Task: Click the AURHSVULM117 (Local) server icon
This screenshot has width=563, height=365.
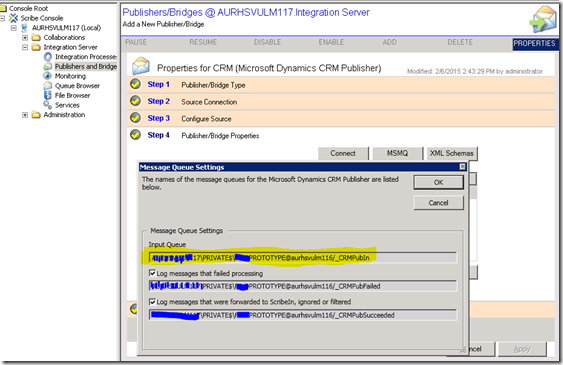Action: 25,28
